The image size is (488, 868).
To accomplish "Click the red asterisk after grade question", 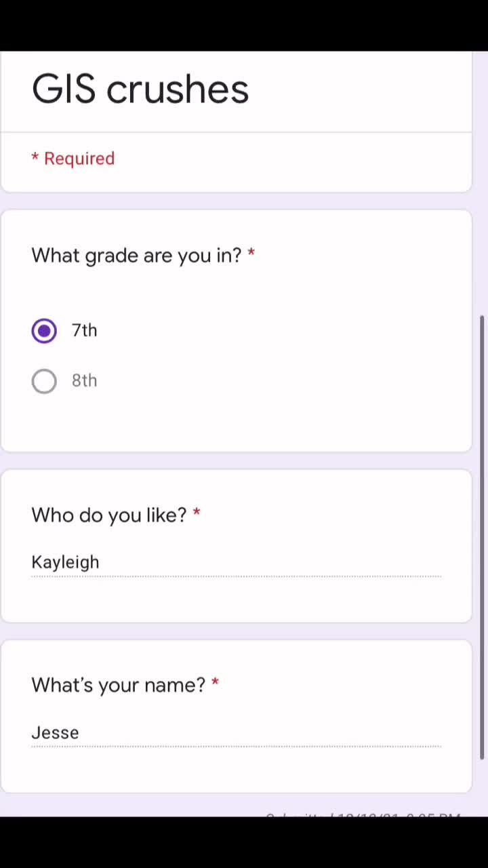I will [251, 253].
